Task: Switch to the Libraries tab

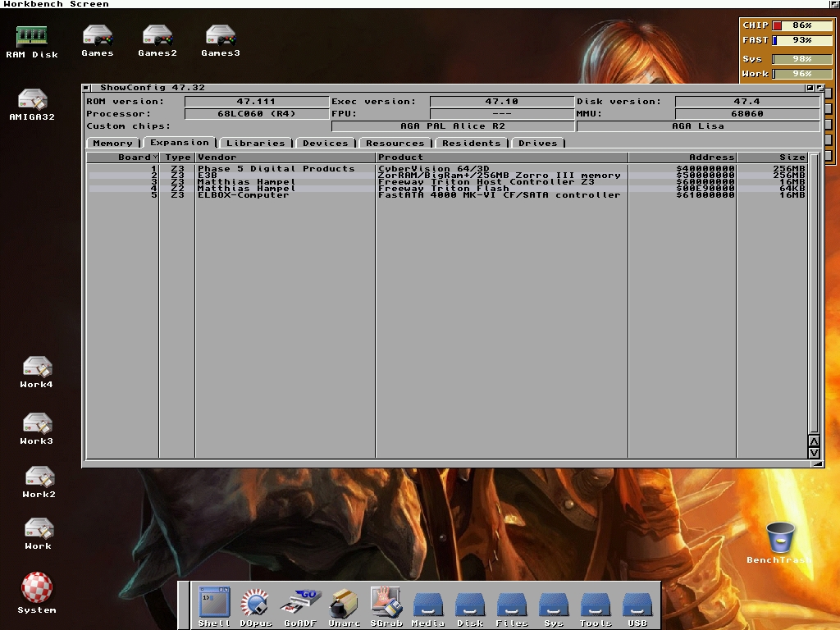Action: pos(256,143)
